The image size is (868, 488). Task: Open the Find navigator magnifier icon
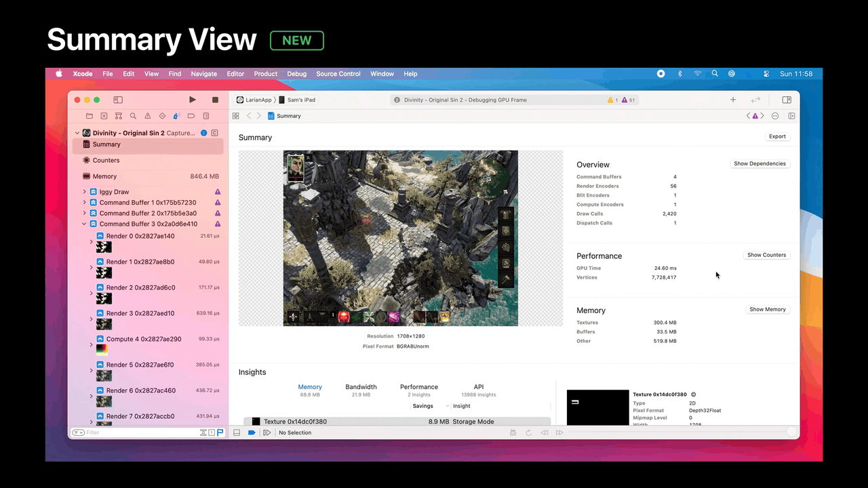[x=133, y=116]
